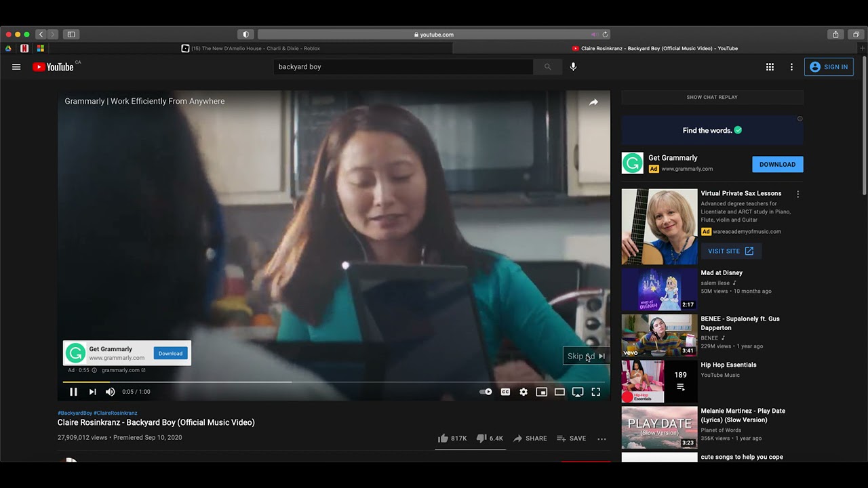The height and width of the screenshot is (488, 868).
Task: Click the Sign In button
Action: click(x=829, y=67)
